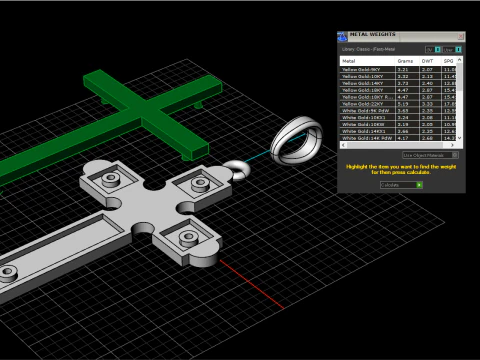
Task: Click the Metal Weights scale icon
Action: click(x=342, y=36)
